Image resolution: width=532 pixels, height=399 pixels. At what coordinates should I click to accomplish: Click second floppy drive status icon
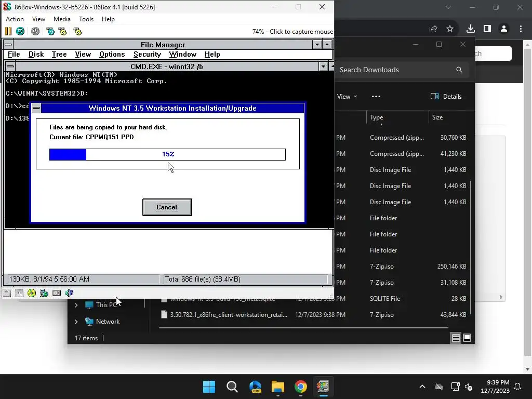click(19, 293)
